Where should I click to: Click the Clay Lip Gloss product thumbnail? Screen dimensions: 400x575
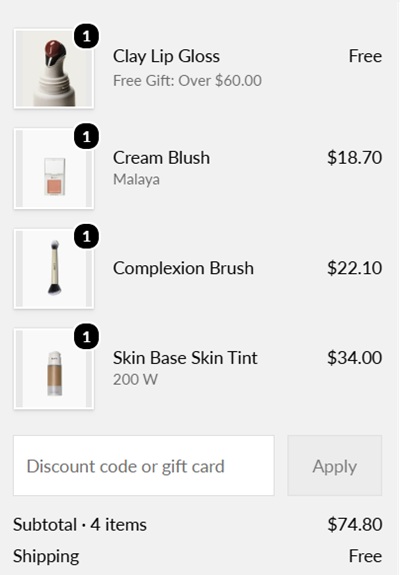pos(54,69)
